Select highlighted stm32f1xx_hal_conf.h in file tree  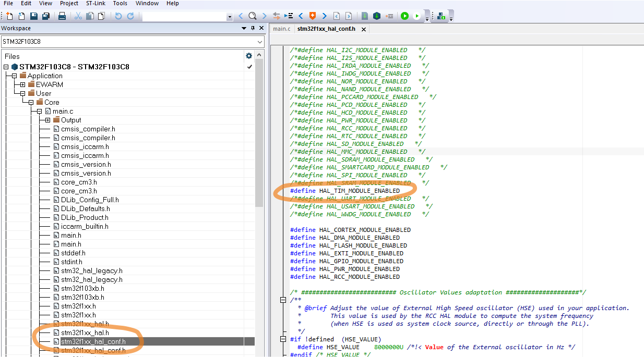click(x=93, y=341)
